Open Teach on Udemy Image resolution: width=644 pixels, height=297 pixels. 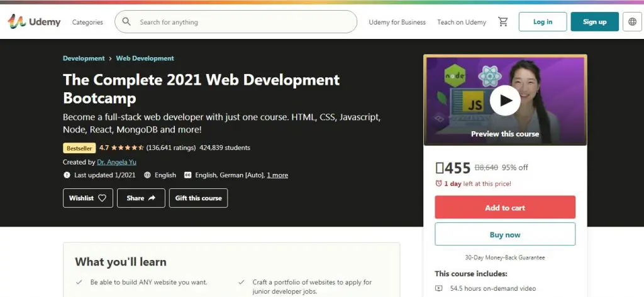coord(462,22)
